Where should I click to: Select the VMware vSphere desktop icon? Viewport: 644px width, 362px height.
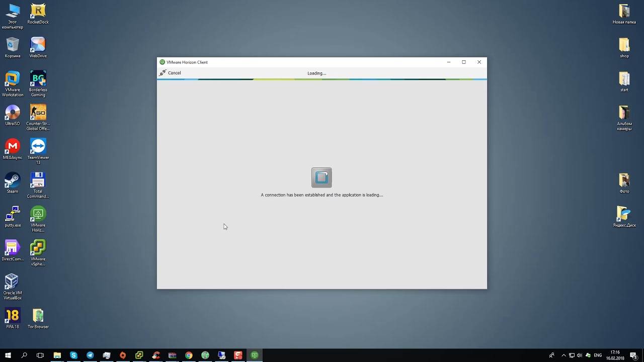[x=38, y=253]
